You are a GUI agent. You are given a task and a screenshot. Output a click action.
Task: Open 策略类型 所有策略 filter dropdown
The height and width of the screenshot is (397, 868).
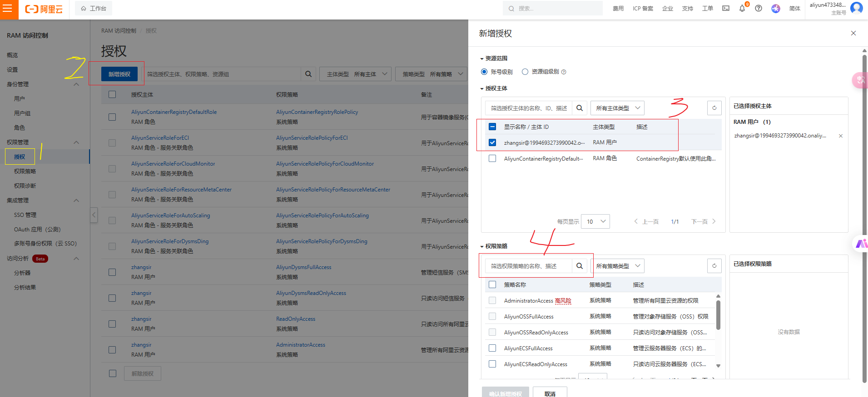[432, 74]
